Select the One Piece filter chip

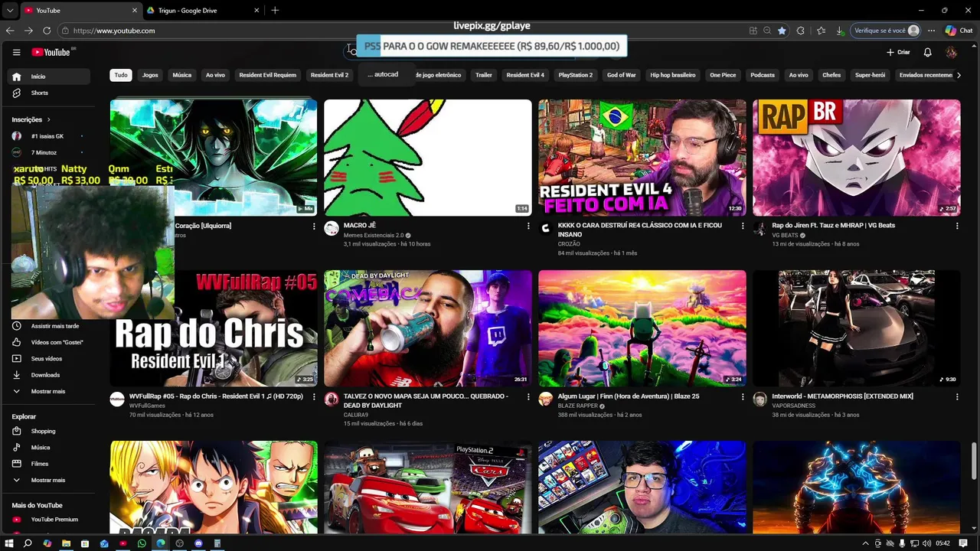pos(723,75)
